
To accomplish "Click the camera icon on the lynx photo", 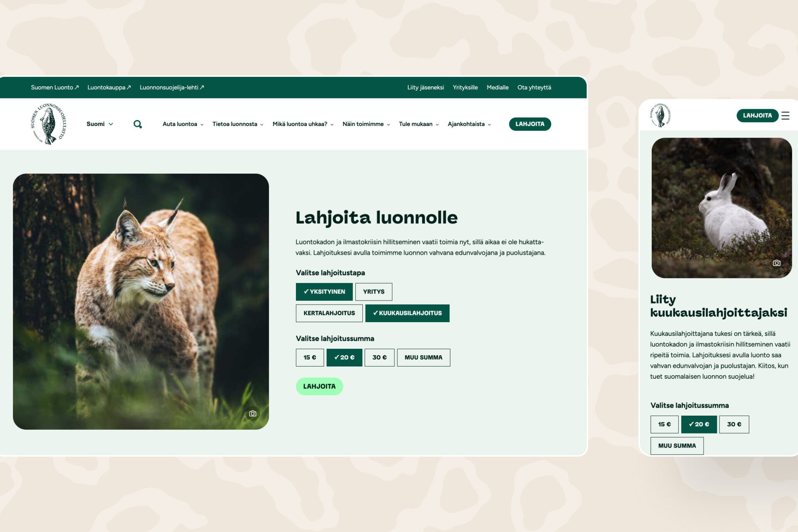I will [252, 414].
